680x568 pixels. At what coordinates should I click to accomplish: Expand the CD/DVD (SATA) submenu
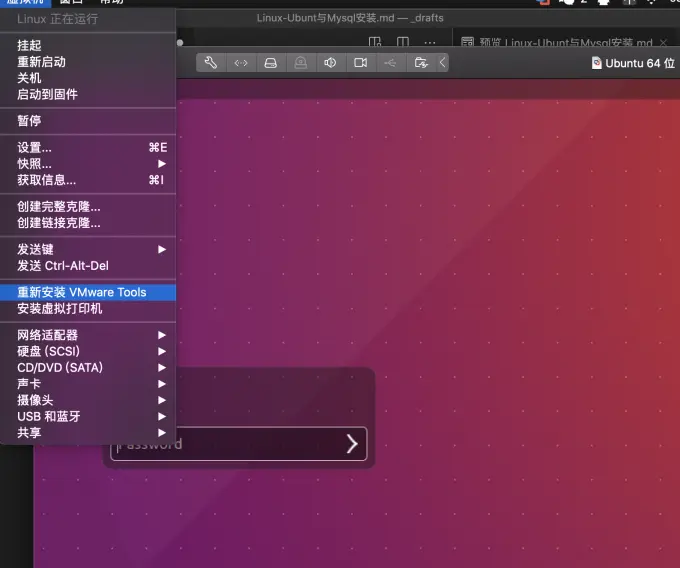point(88,368)
